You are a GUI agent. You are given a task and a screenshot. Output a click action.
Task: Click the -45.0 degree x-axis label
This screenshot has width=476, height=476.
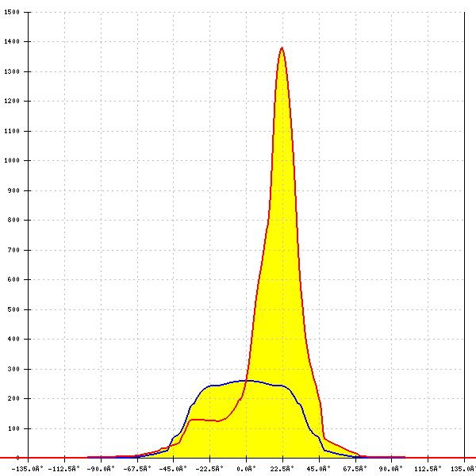[x=173, y=469]
